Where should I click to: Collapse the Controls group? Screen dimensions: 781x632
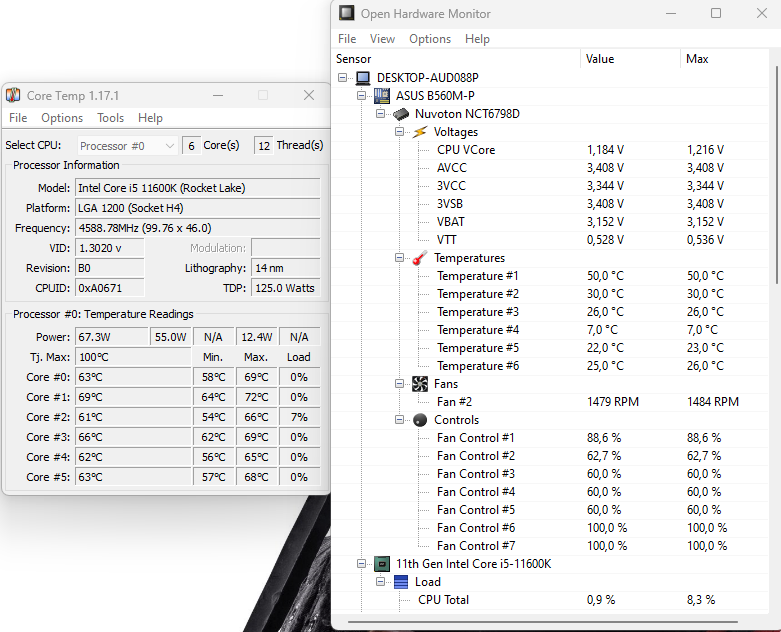399,420
